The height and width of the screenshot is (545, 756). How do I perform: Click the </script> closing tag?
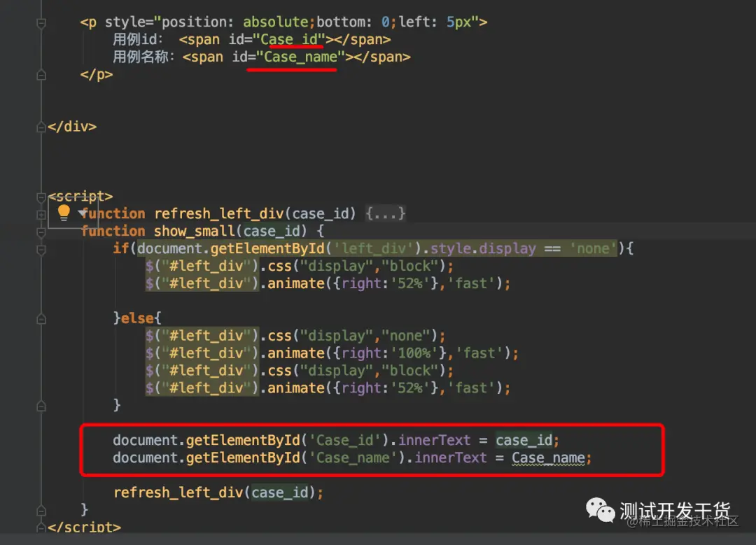(85, 528)
